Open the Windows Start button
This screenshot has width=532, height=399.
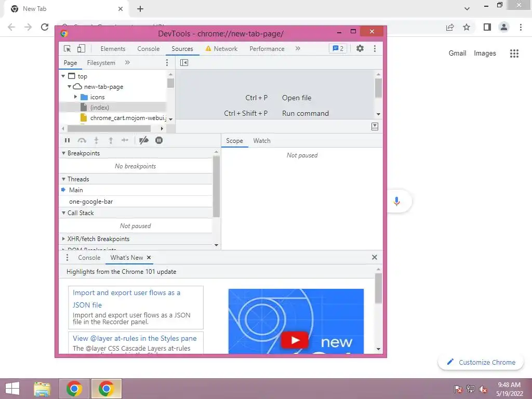pos(12,389)
